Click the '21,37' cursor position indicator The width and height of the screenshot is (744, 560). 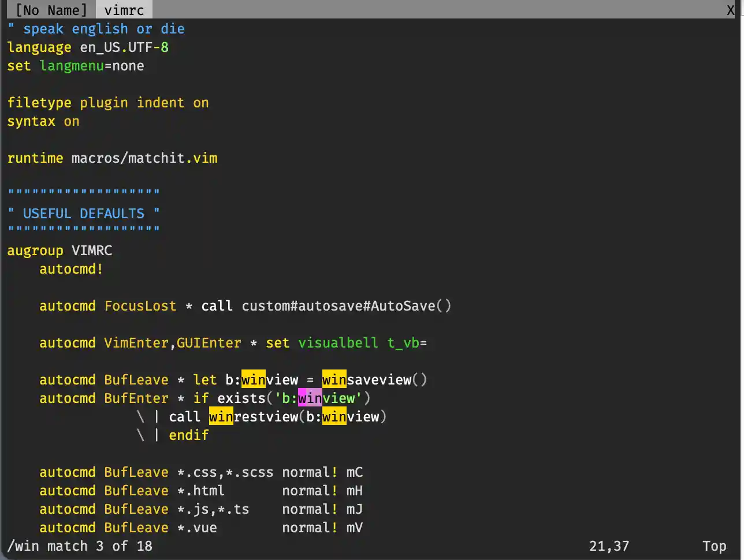pyautogui.click(x=609, y=546)
